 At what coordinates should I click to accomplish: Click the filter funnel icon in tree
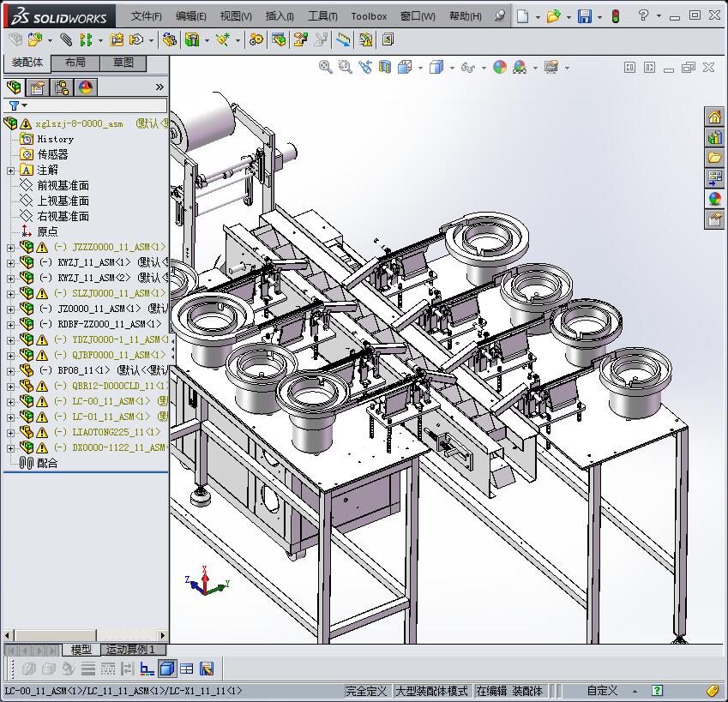14,105
